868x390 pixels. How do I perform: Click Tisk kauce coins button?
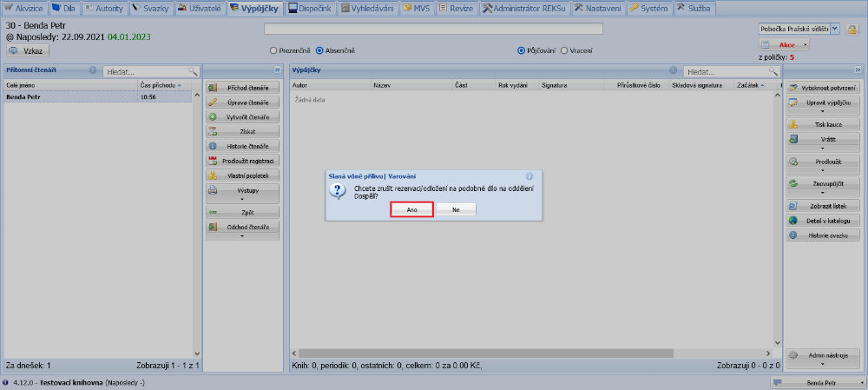coord(822,125)
